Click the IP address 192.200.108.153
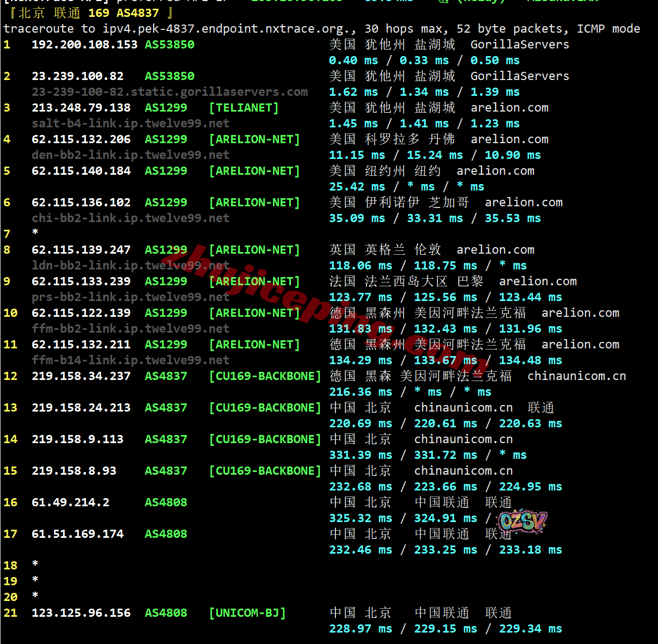 click(x=84, y=45)
